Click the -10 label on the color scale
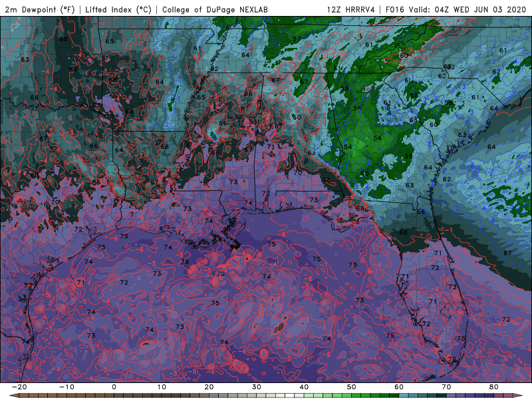 point(66,387)
